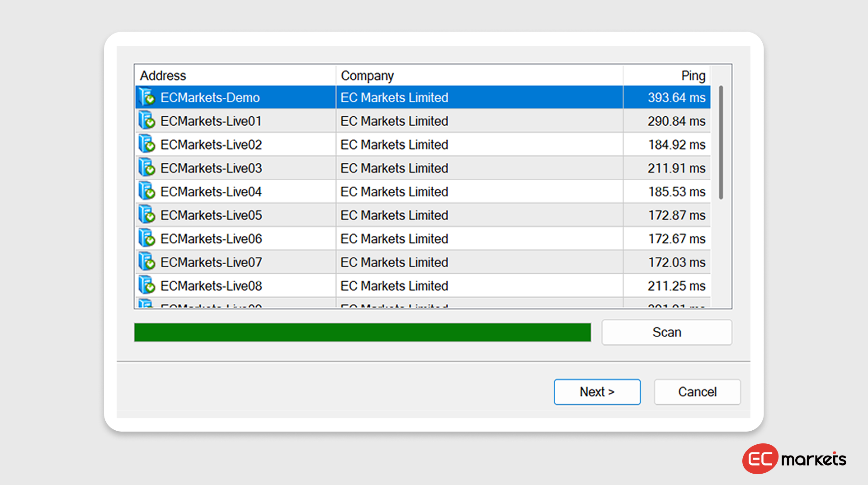Click the server icon beside ECMarkets-Live05
Image resolution: width=868 pixels, height=485 pixels.
pyautogui.click(x=146, y=214)
